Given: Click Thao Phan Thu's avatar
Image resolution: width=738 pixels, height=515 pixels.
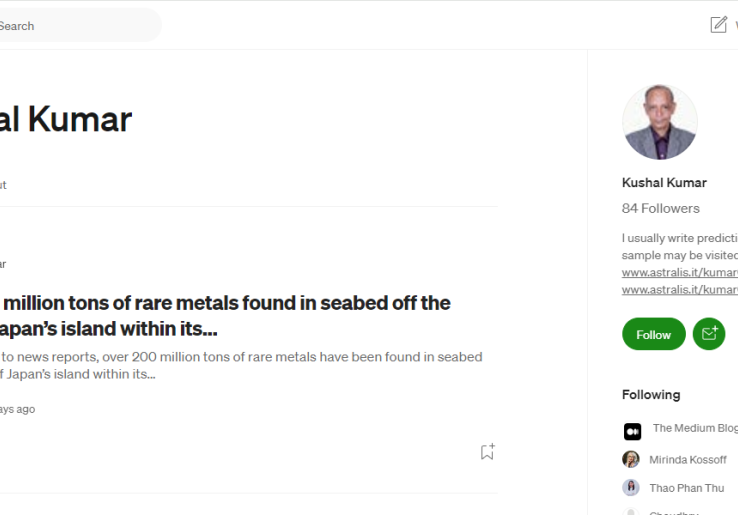Looking at the screenshot, I should click(631, 487).
